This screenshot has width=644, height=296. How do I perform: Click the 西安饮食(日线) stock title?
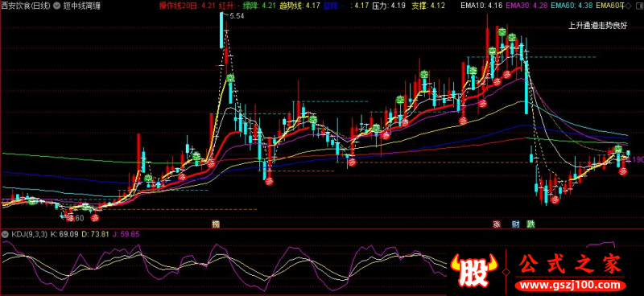(27, 6)
